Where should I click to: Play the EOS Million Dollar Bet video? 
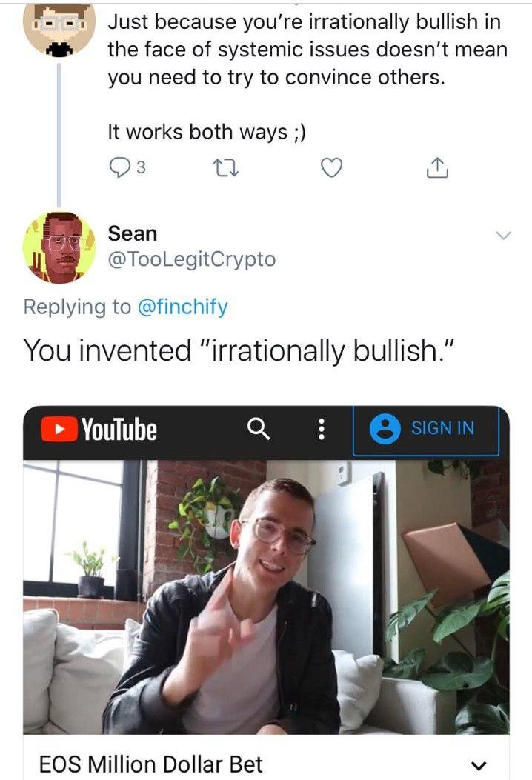tap(266, 597)
